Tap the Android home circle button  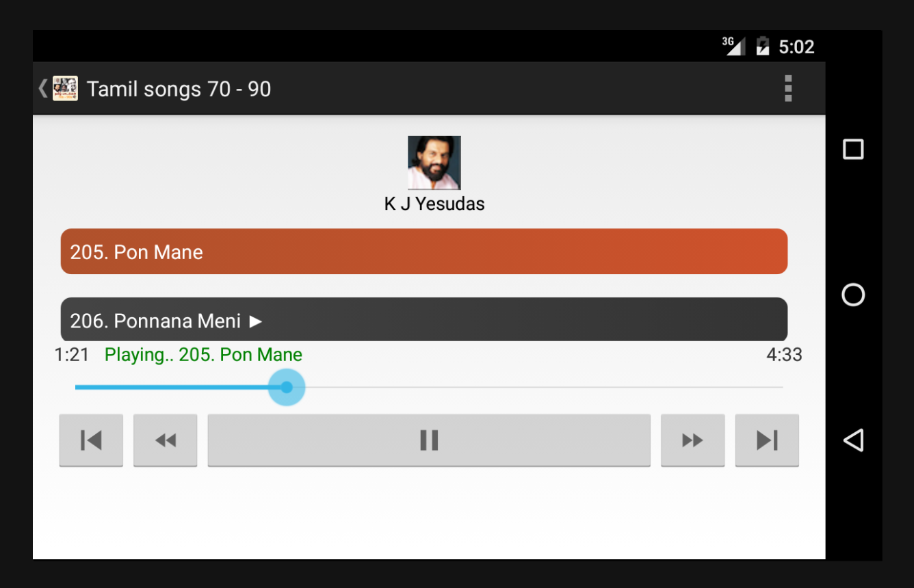[853, 295]
